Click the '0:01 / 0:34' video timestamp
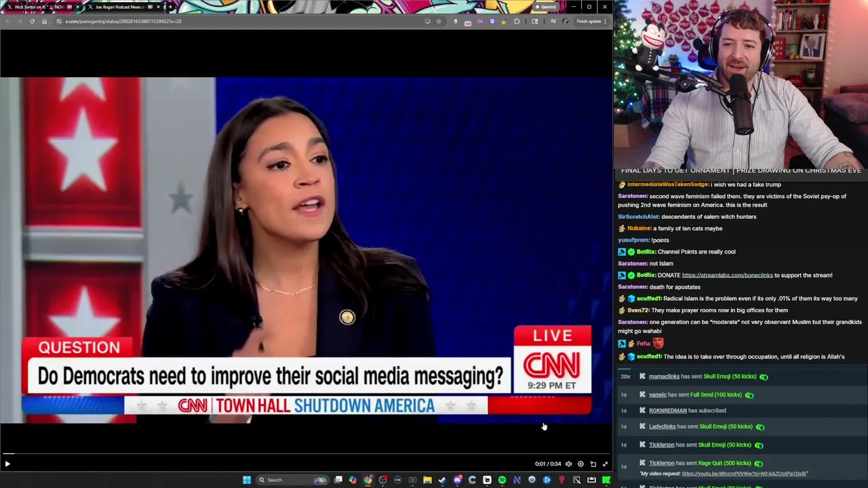Image resolution: width=868 pixels, height=488 pixels. (x=548, y=464)
